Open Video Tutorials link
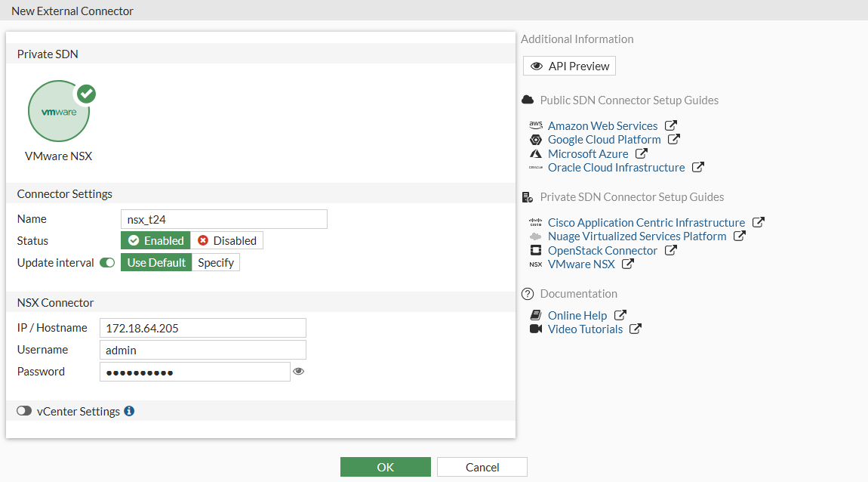The height and width of the screenshot is (482, 868). [x=585, y=329]
